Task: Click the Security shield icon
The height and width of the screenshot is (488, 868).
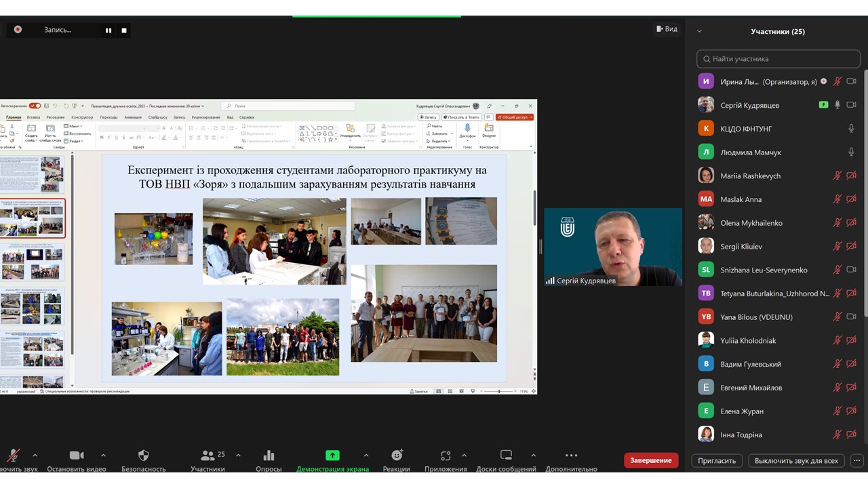Action: 143,455
